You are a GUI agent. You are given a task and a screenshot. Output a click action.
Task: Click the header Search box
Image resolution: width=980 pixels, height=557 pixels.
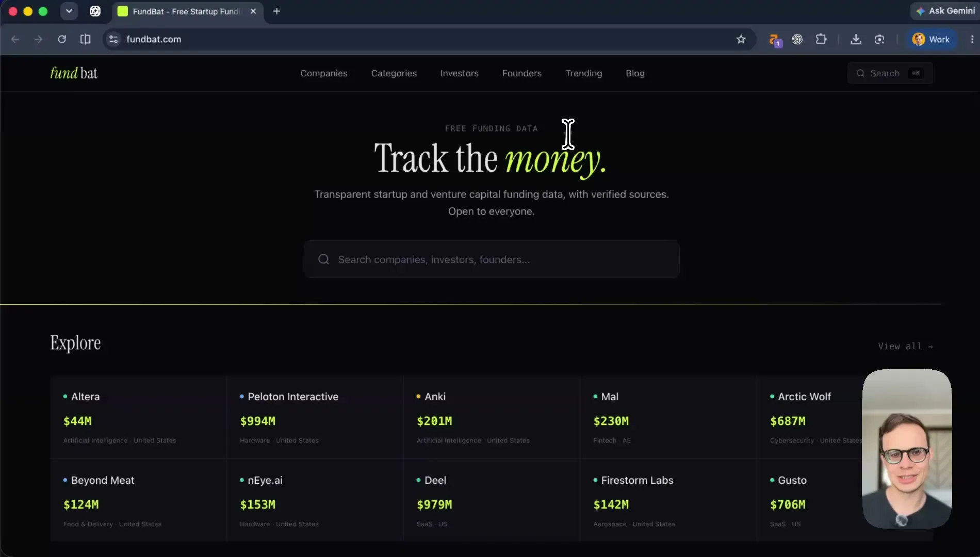(x=890, y=73)
